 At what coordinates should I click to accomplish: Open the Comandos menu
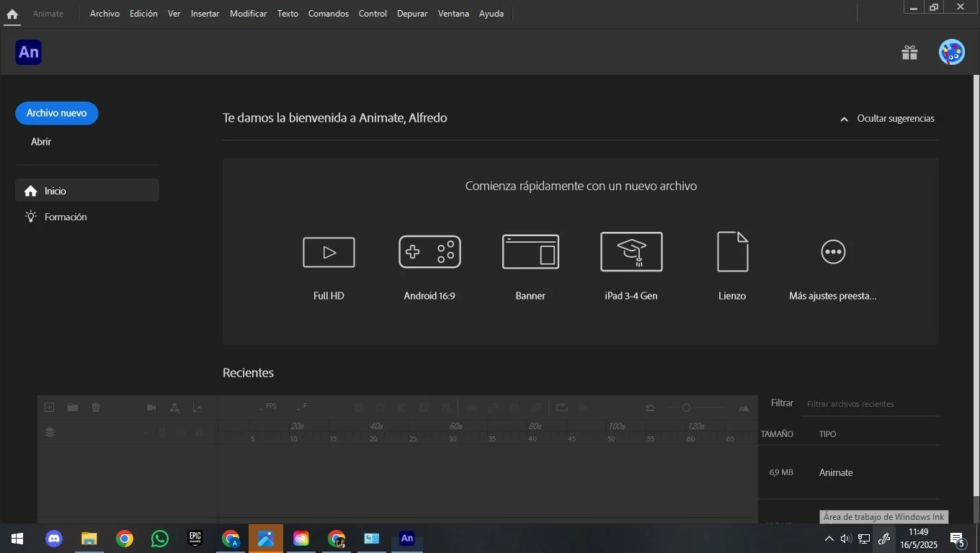click(x=329, y=14)
